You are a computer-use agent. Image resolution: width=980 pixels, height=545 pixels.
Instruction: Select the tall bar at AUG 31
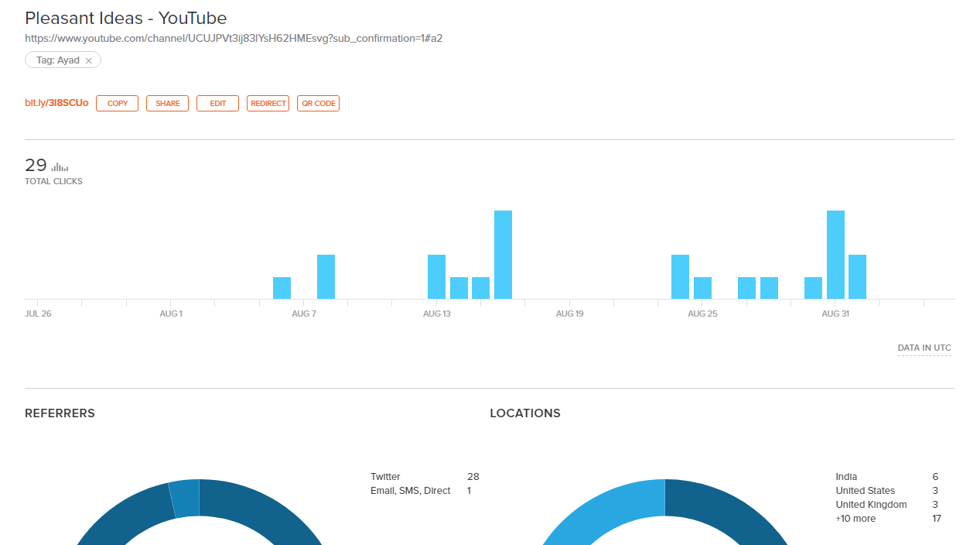pyautogui.click(x=835, y=255)
